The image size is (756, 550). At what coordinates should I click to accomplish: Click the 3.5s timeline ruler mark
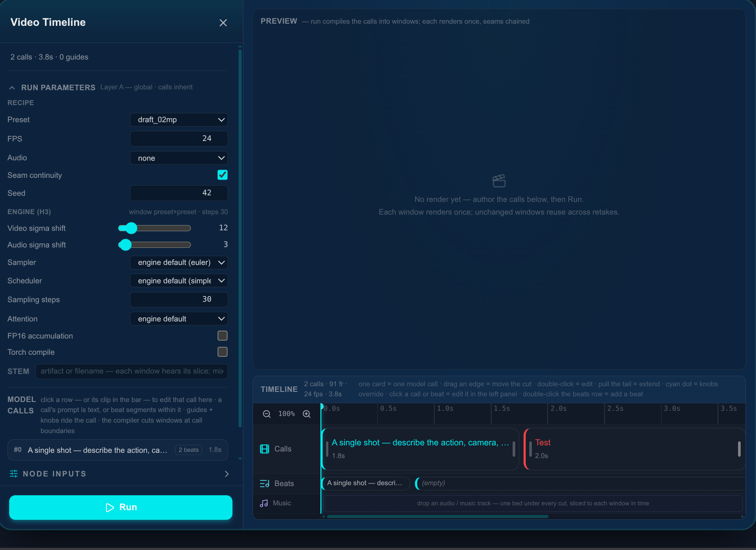729,409
